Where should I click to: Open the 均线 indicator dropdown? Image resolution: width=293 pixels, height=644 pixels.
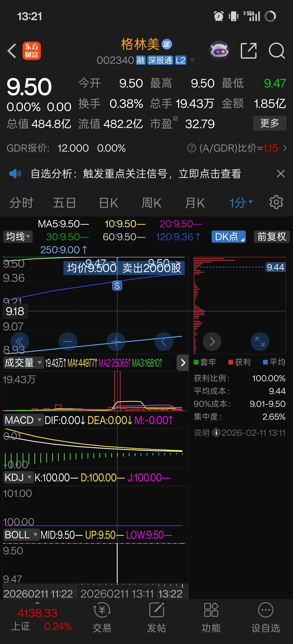18,236
